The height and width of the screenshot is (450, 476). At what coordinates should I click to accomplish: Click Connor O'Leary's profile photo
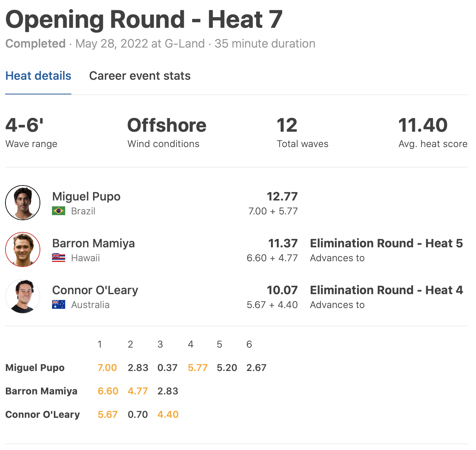[23, 296]
